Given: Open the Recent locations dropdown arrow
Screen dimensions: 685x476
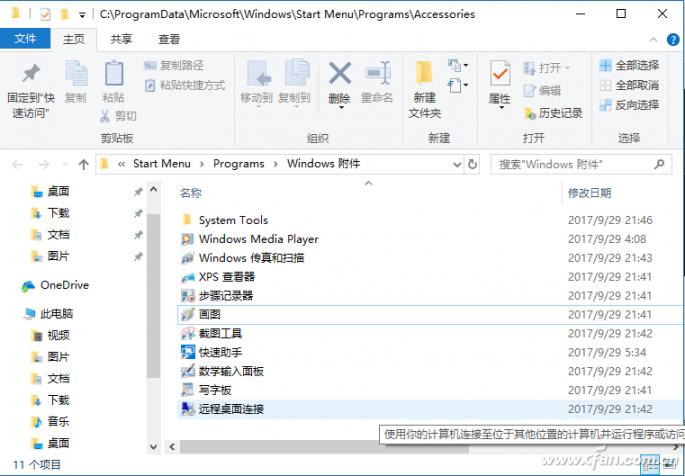Looking at the screenshot, I should pyautogui.click(x=65, y=165).
